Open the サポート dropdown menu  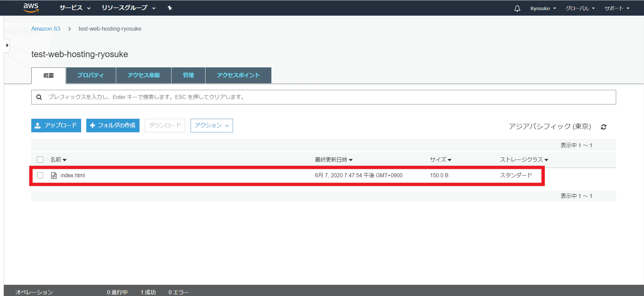tap(617, 8)
